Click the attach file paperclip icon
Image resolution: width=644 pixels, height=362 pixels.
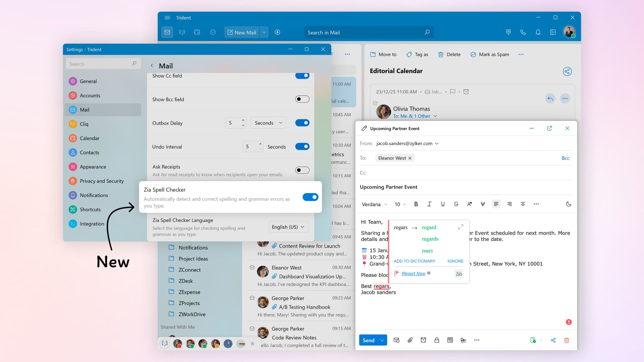click(x=410, y=340)
